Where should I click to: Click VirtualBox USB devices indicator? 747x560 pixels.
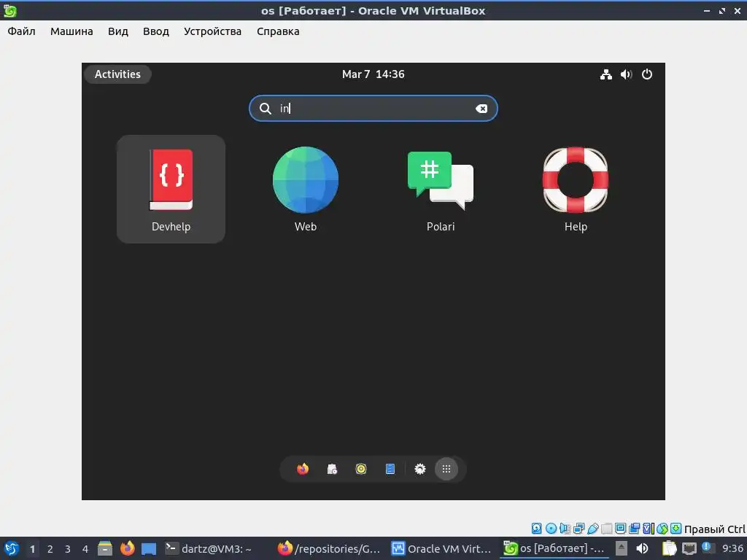coord(592,528)
